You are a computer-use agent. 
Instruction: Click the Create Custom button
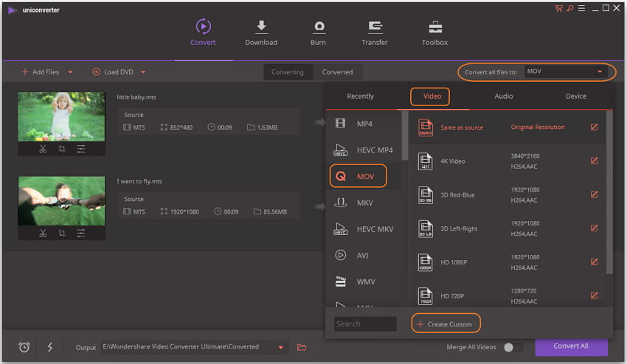[x=446, y=323]
